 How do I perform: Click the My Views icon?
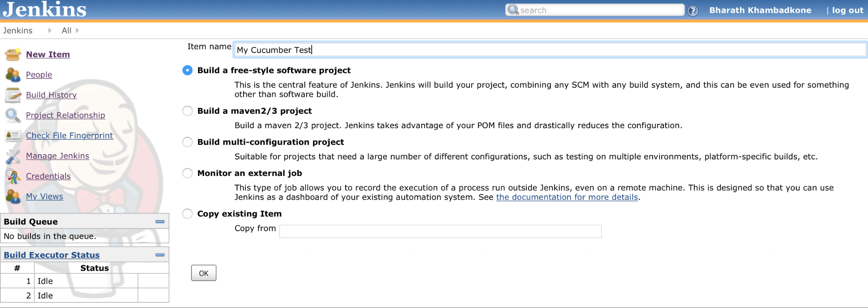click(x=13, y=196)
